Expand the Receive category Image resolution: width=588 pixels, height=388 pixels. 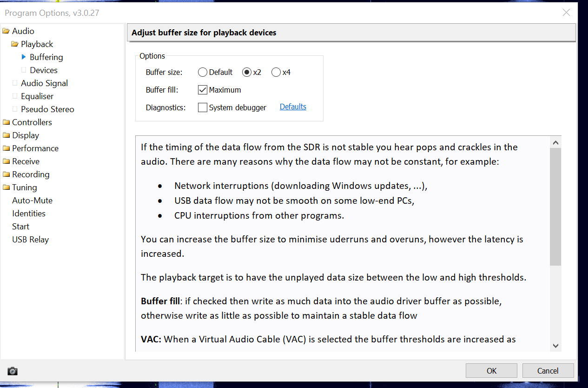tap(26, 161)
